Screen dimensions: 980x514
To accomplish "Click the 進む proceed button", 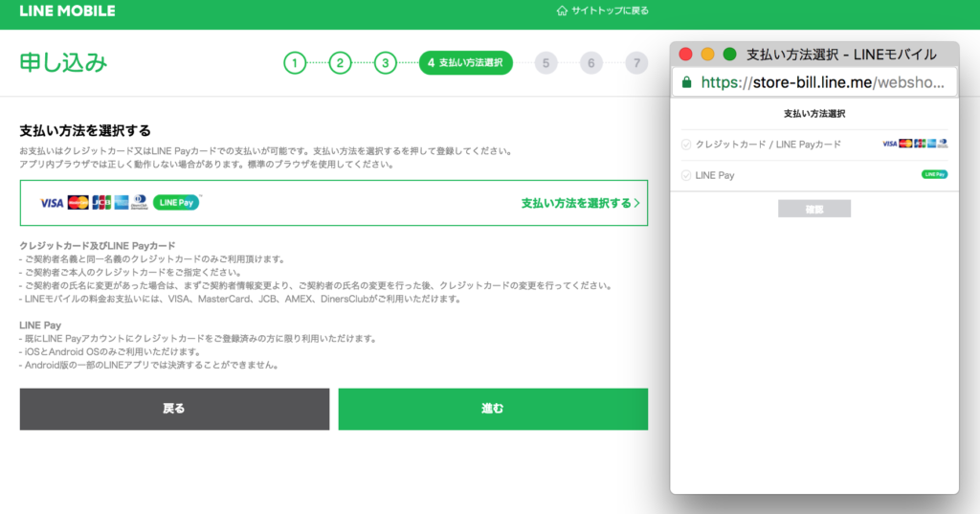I will (x=493, y=409).
